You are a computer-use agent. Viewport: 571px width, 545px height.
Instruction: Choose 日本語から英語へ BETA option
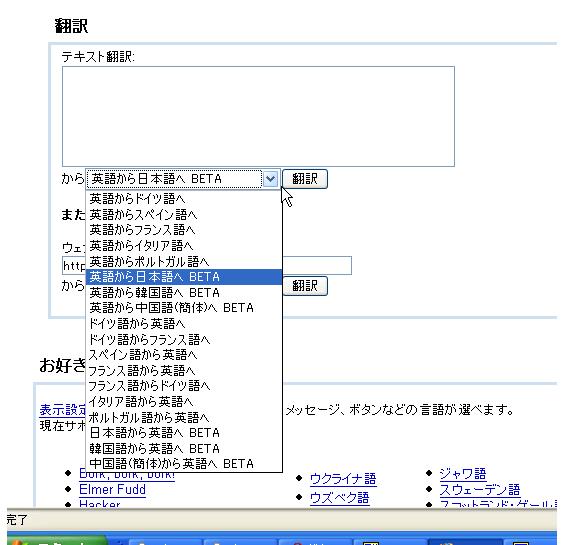(184, 433)
